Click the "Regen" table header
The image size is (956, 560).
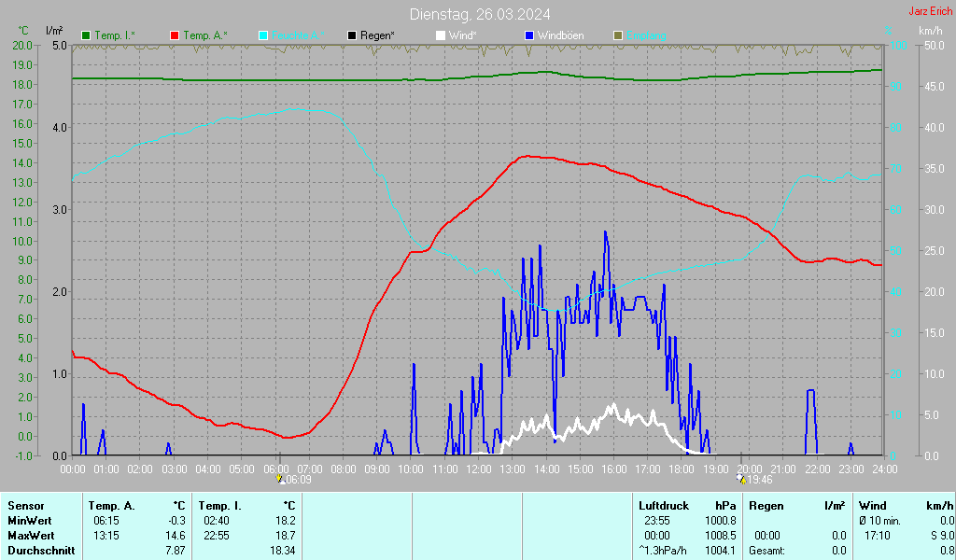766,506
